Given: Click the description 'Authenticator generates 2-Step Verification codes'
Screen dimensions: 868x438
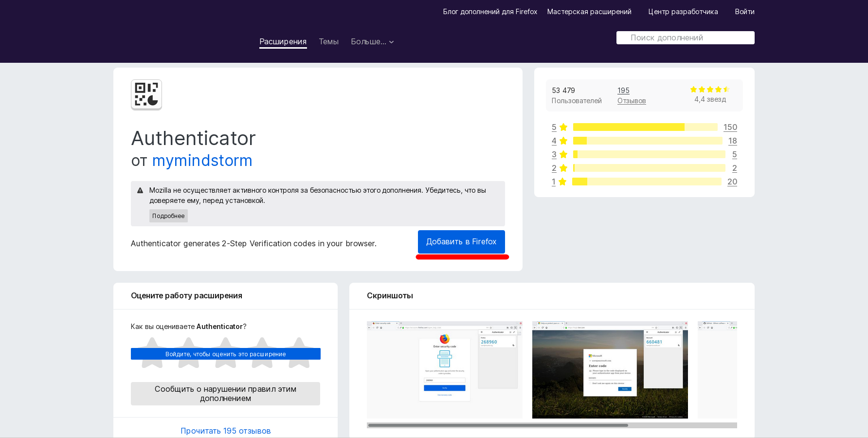Looking at the screenshot, I should point(253,243).
